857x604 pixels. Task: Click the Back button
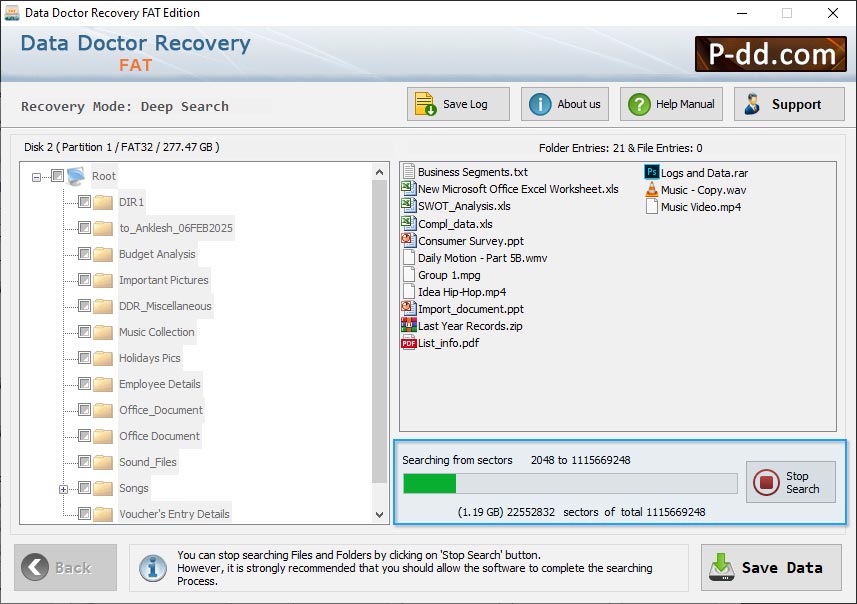click(66, 567)
